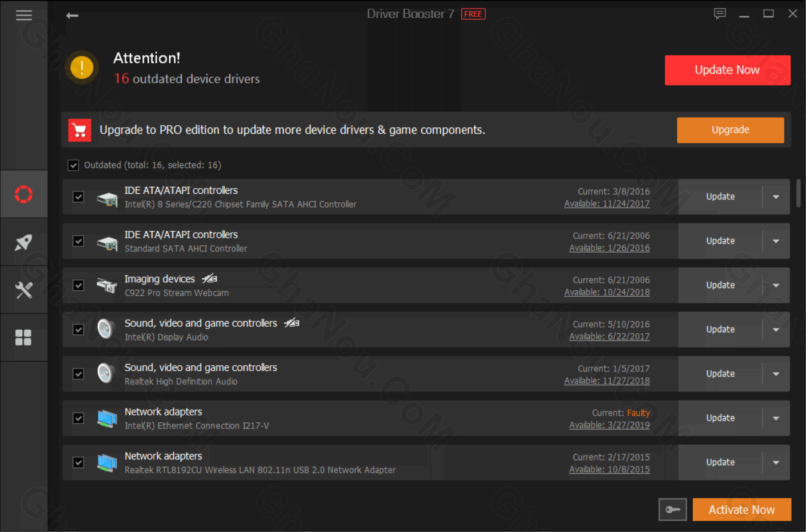
Task: Toggle the Realtek High Definition Audio checkbox
Action: [78, 374]
